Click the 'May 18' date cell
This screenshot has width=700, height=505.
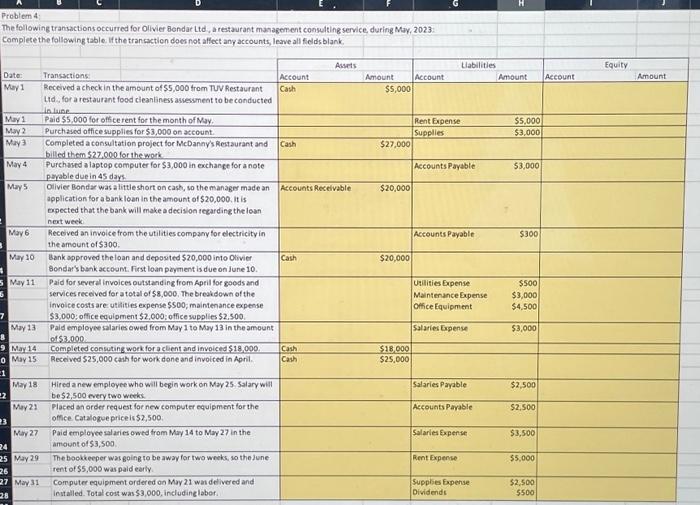25,385
